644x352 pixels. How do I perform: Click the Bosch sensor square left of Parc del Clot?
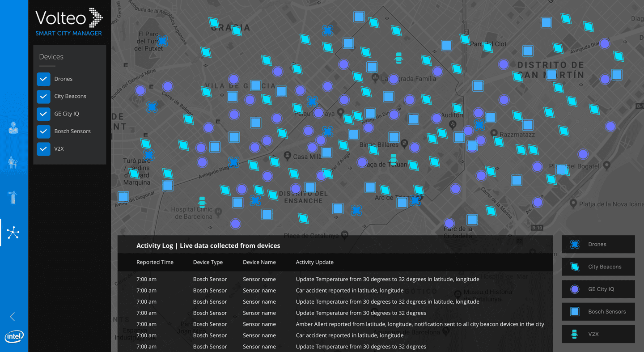pos(446,45)
